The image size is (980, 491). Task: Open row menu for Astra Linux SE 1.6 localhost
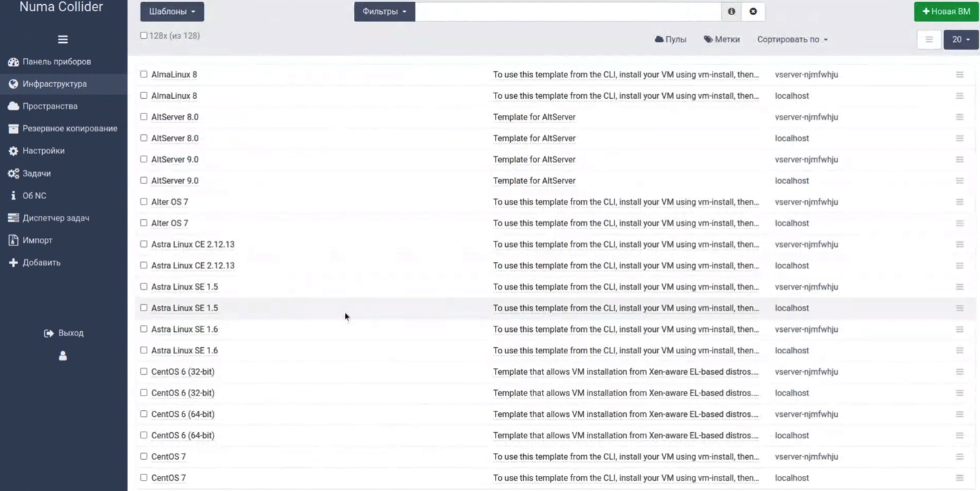pos(959,351)
